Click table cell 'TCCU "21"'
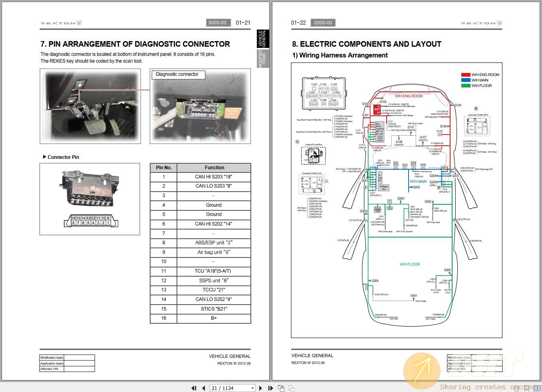This screenshot has height=392, width=542. [x=214, y=290]
